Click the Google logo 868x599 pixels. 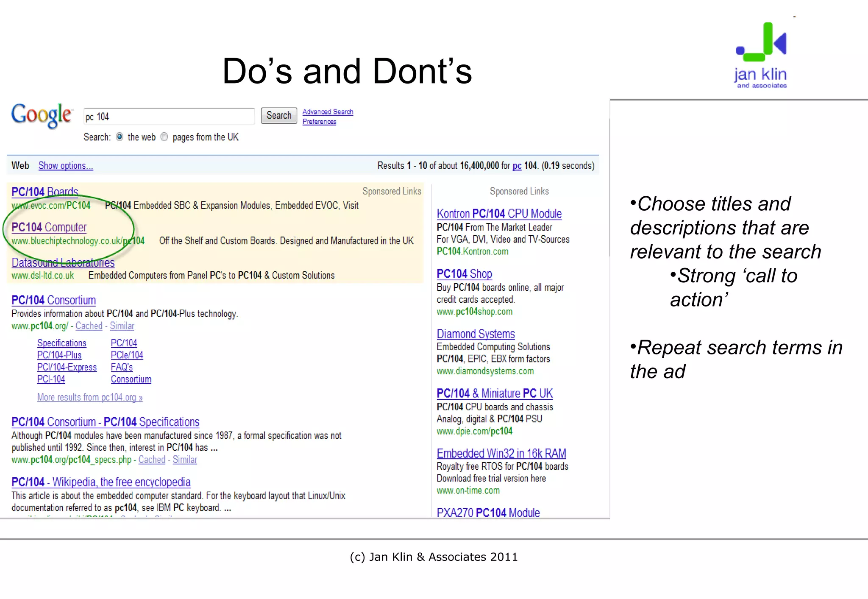pyautogui.click(x=42, y=115)
